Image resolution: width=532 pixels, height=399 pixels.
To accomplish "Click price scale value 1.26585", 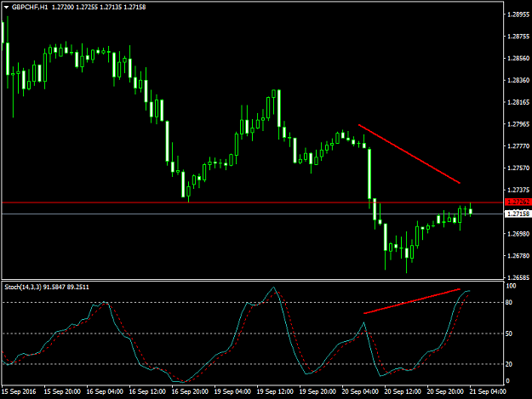I will tap(518, 277).
